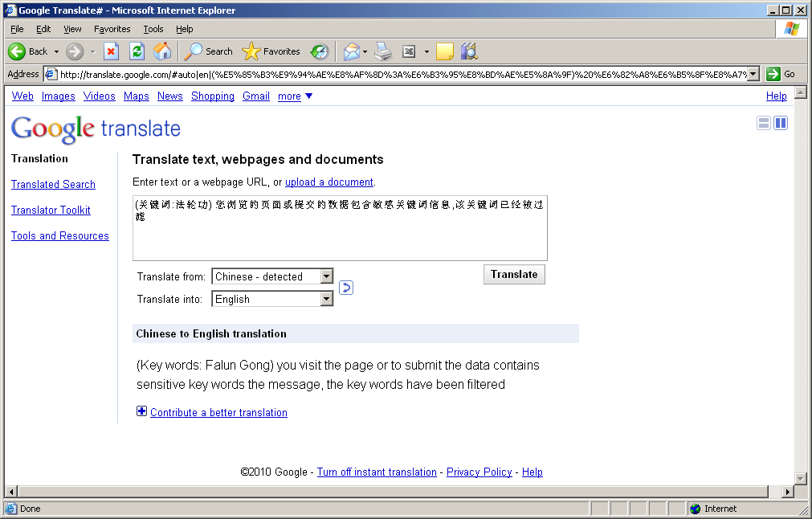812x519 pixels.
Task: Click the News link
Action: [169, 96]
